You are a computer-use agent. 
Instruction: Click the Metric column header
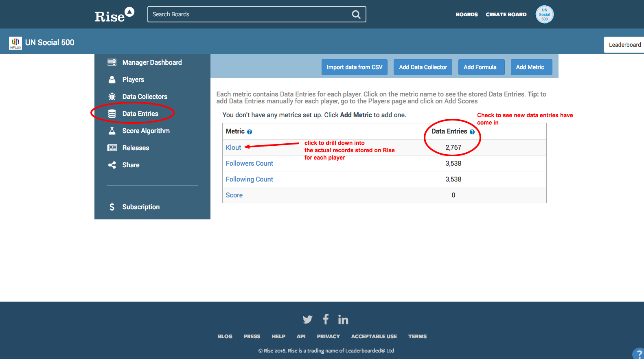point(235,131)
